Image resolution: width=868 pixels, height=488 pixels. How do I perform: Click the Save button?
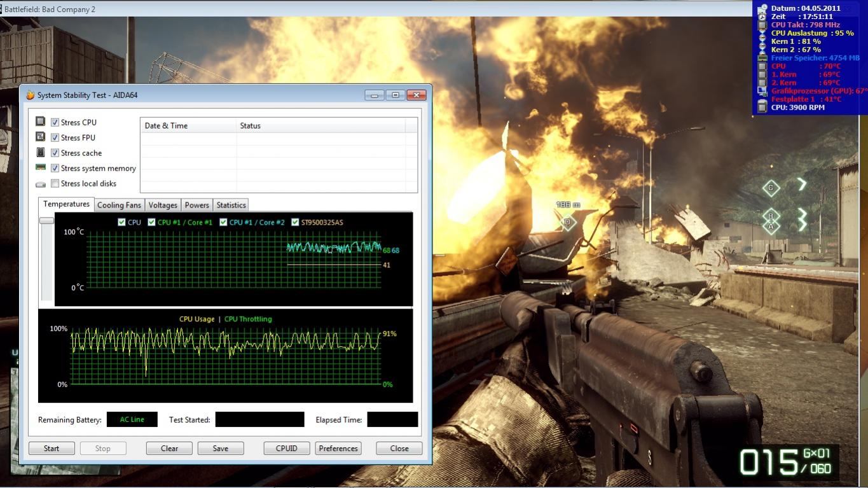pos(221,448)
